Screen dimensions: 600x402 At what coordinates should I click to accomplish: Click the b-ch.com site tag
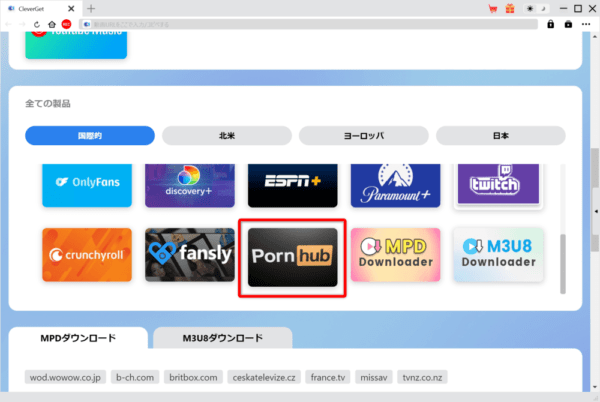(135, 377)
